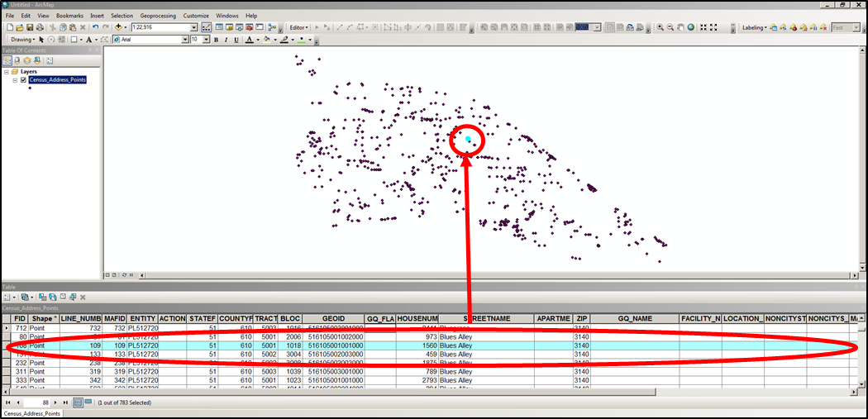Screen dimensions: 868x419
Task: Toggle bold text formatting
Action: coord(216,39)
